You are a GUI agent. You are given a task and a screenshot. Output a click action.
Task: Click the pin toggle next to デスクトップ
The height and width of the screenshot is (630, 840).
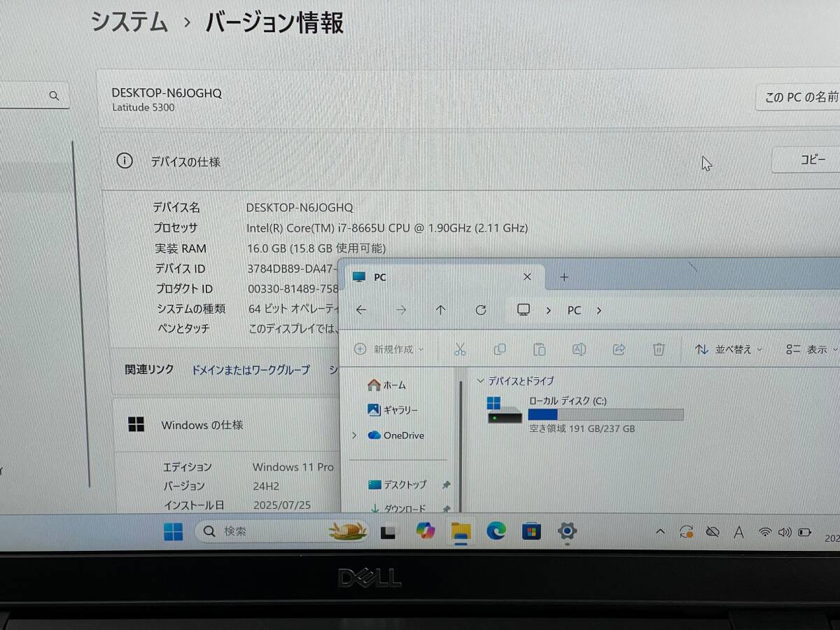pos(446,484)
